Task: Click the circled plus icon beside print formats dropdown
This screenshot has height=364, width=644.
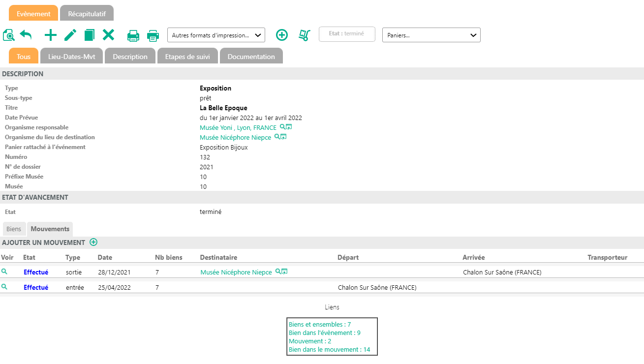Action: [281, 35]
